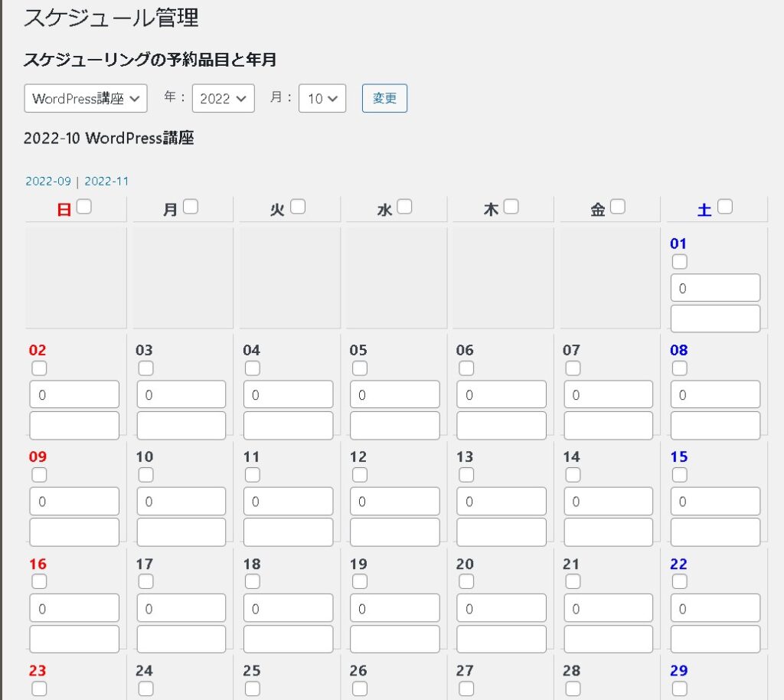Viewport: 784px width, 700px height.
Task: Select the 0 count field for day 08
Action: 716,394
